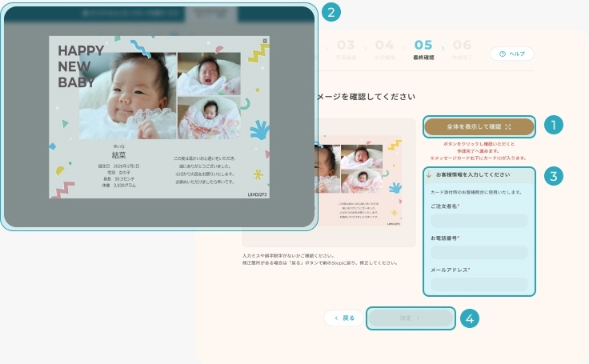Select step 04 in the progress bar

[x=384, y=48]
